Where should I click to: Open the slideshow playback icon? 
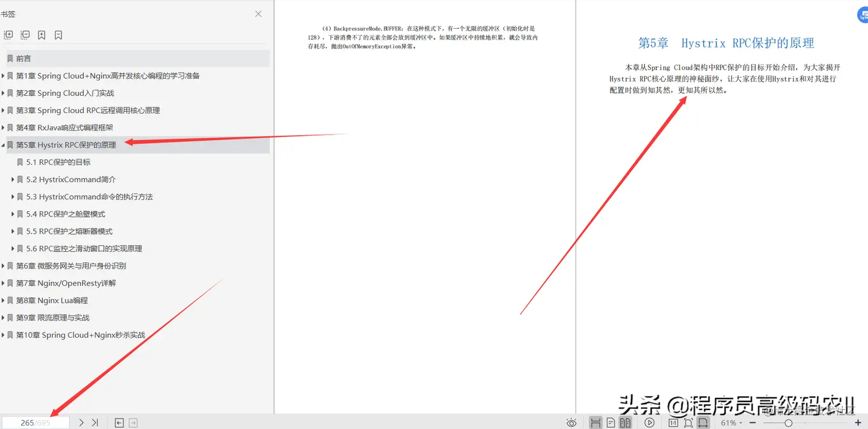coord(650,422)
